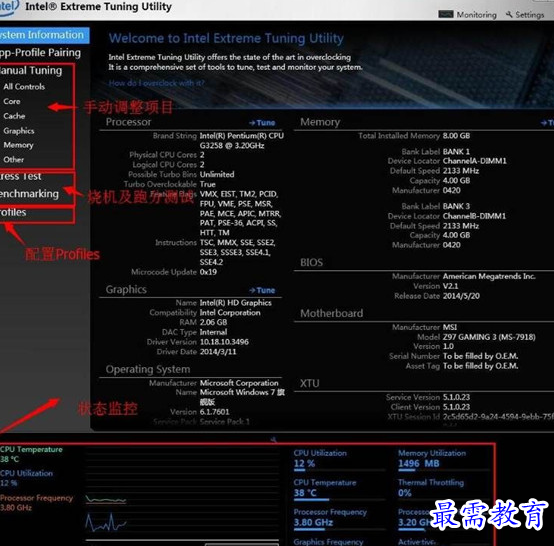The width and height of the screenshot is (554, 546).
Task: Select Core tuning item
Action: pos(12,101)
